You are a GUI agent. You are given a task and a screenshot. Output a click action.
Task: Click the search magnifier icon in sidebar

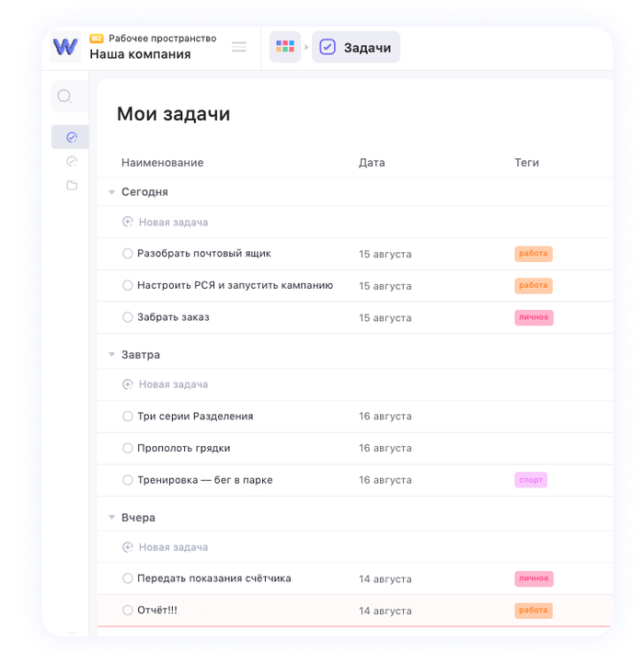click(64, 96)
